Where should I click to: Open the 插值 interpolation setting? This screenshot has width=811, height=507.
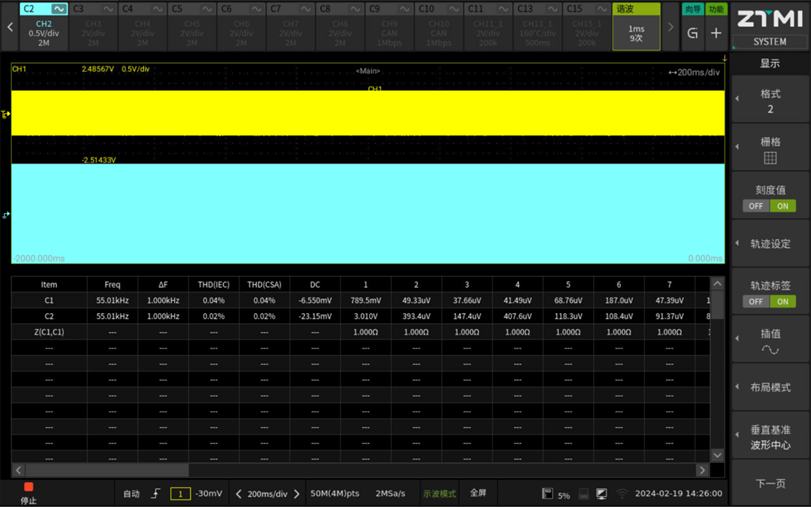(770, 341)
